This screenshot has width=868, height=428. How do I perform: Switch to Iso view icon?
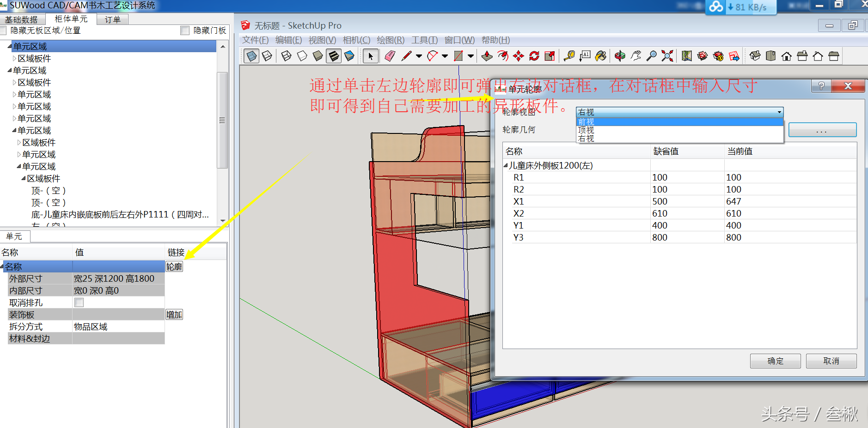coord(755,56)
